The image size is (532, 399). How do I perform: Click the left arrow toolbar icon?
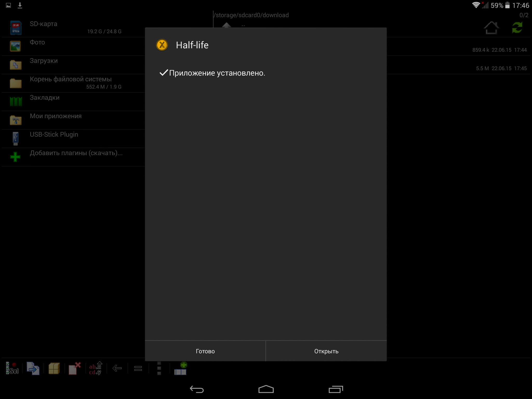[x=117, y=368]
